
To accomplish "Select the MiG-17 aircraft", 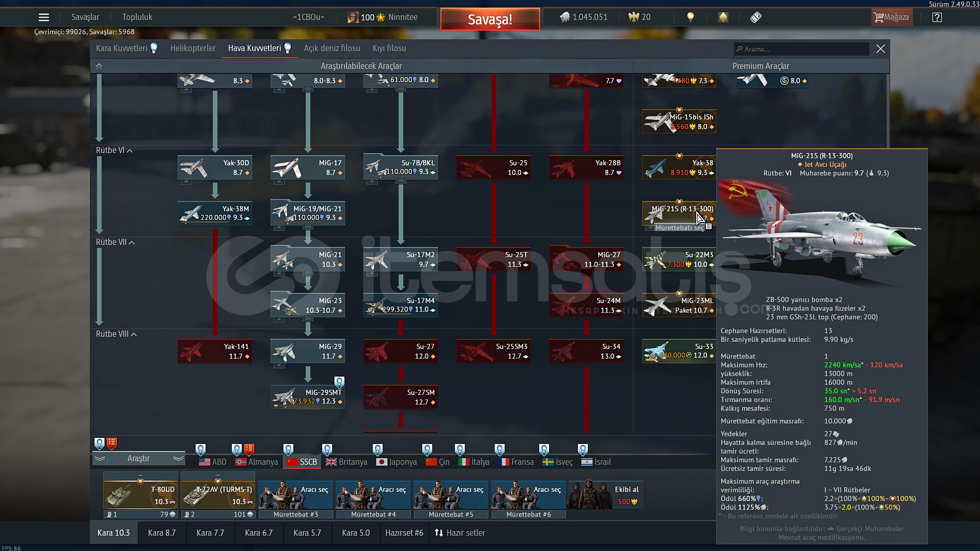I will tap(308, 168).
